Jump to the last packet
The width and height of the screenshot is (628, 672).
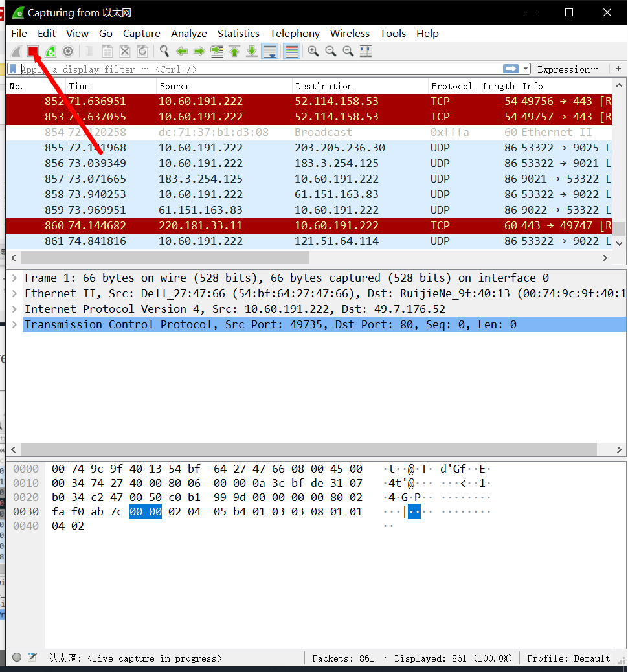tap(252, 51)
